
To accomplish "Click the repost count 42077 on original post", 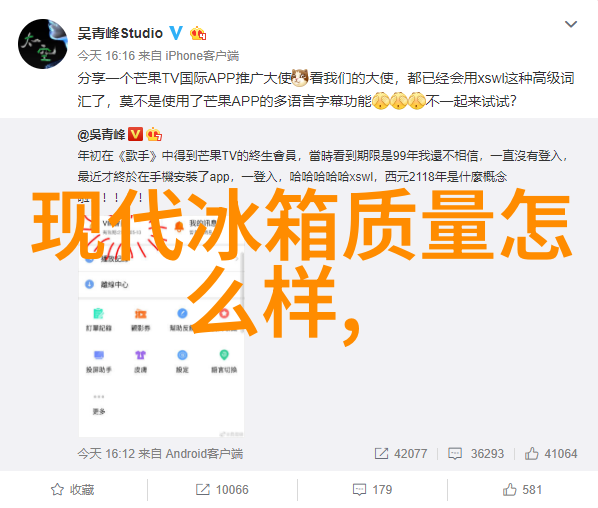I will pyautogui.click(x=401, y=453).
